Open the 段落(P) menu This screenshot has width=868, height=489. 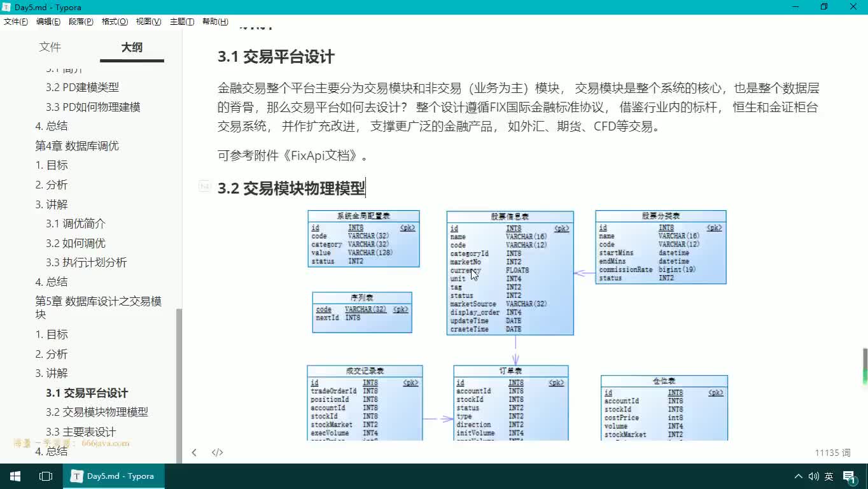tap(81, 22)
